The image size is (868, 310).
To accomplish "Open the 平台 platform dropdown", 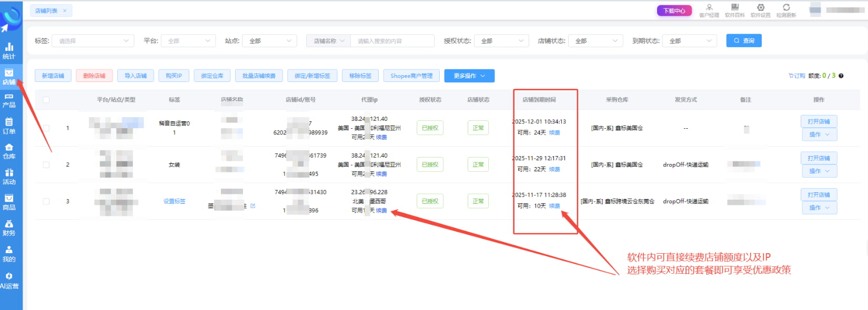I will 188,40.
